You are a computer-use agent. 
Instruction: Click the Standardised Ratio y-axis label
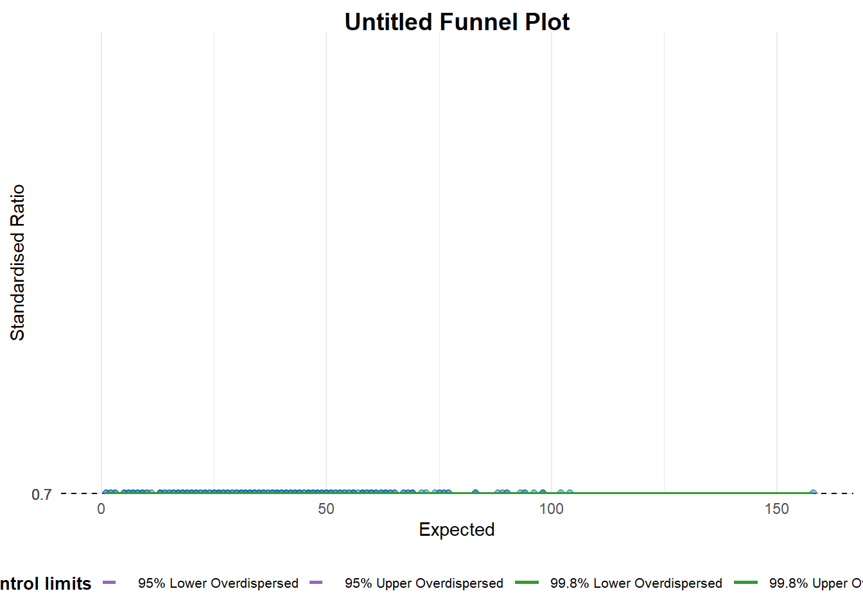coord(17,262)
